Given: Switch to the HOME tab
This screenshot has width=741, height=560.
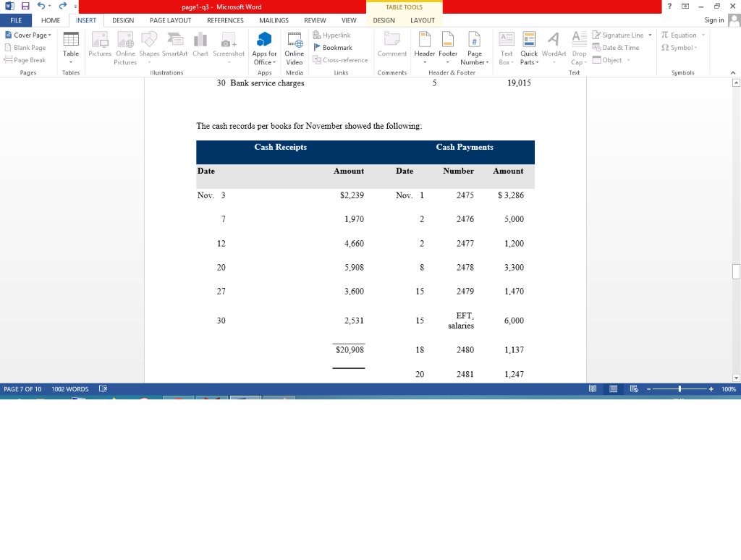Looking at the screenshot, I should tap(51, 20).
